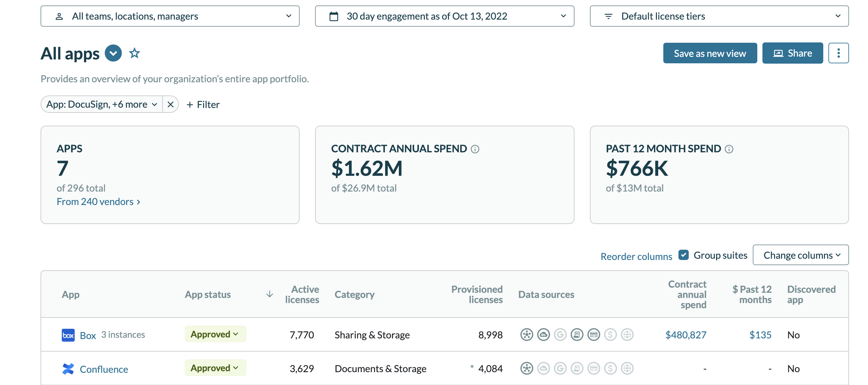Click the favorite star next to All apps
Image resolution: width=868 pixels, height=385 pixels.
click(x=135, y=53)
